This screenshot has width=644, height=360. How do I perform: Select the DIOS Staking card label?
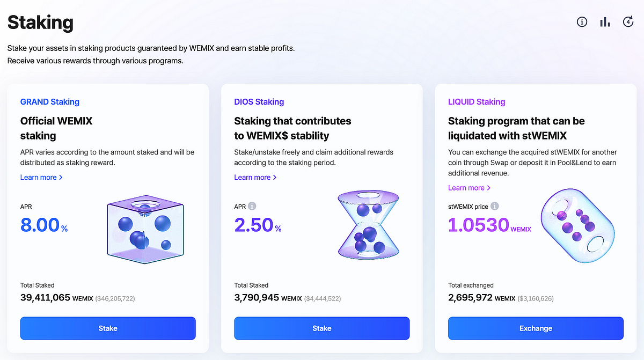pyautogui.click(x=259, y=101)
